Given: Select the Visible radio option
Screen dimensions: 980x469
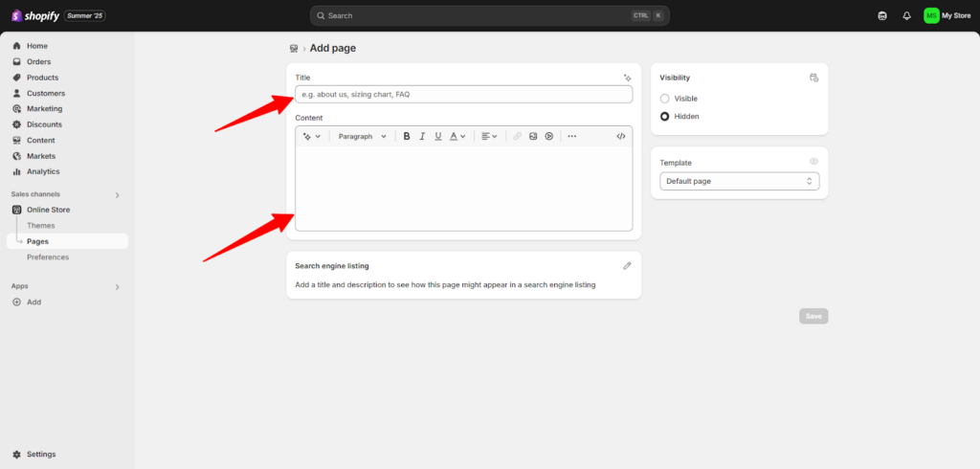Looking at the screenshot, I should coord(665,99).
